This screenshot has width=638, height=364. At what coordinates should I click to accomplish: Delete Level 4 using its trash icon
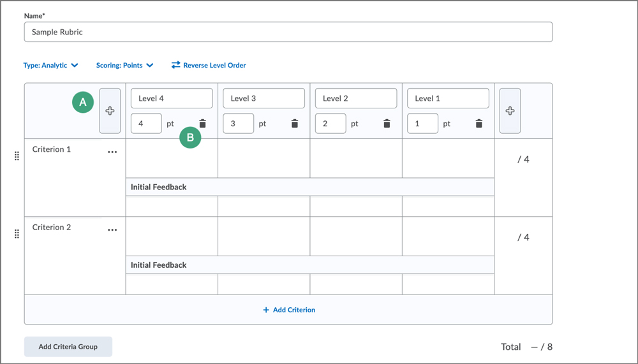click(x=202, y=124)
